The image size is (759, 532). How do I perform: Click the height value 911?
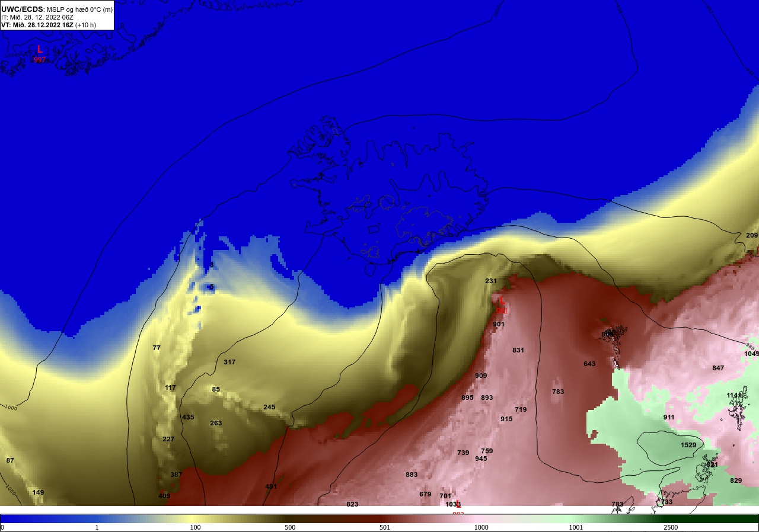tap(669, 417)
